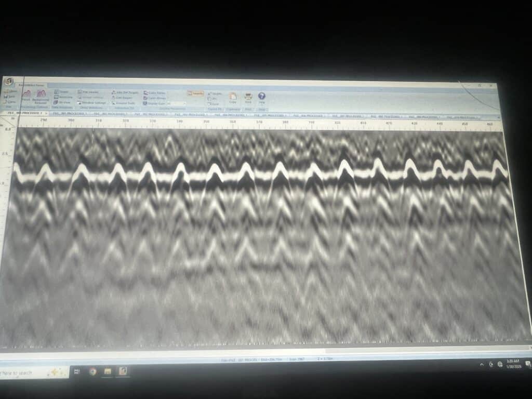Expand the Display Gain dropdown
Viewport: 532px width, 399px height.
(x=183, y=103)
